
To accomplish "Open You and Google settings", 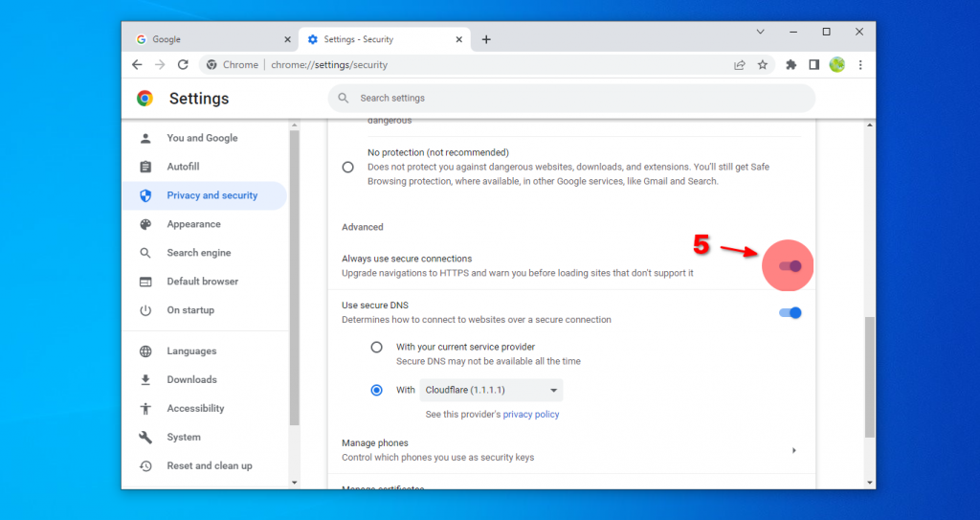I will (x=205, y=138).
